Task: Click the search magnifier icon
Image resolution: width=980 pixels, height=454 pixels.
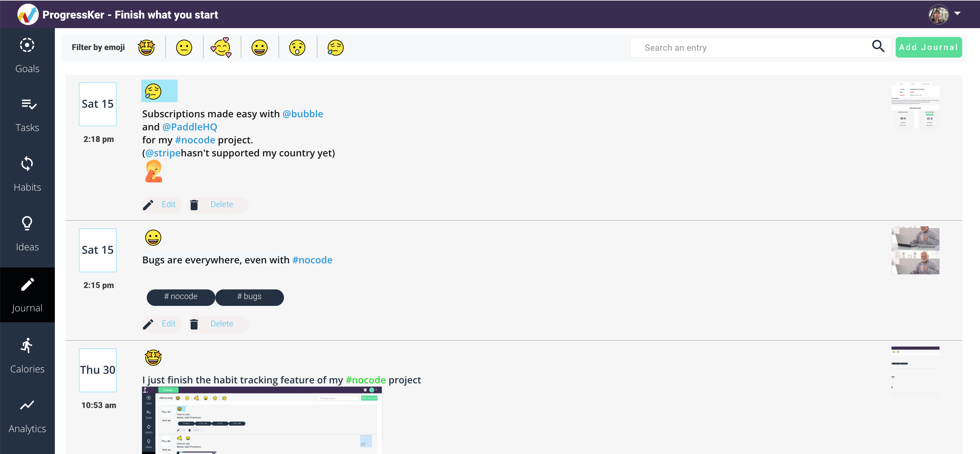Action: (x=878, y=46)
